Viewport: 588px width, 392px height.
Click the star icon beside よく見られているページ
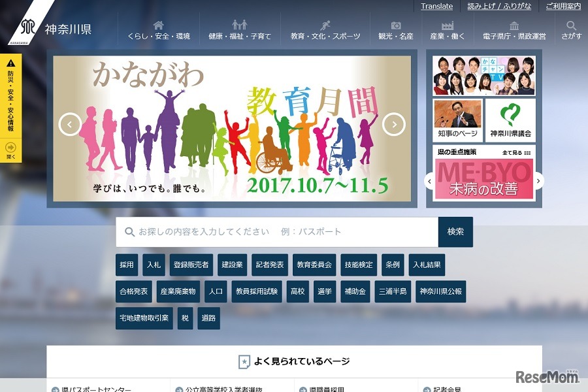(x=245, y=360)
